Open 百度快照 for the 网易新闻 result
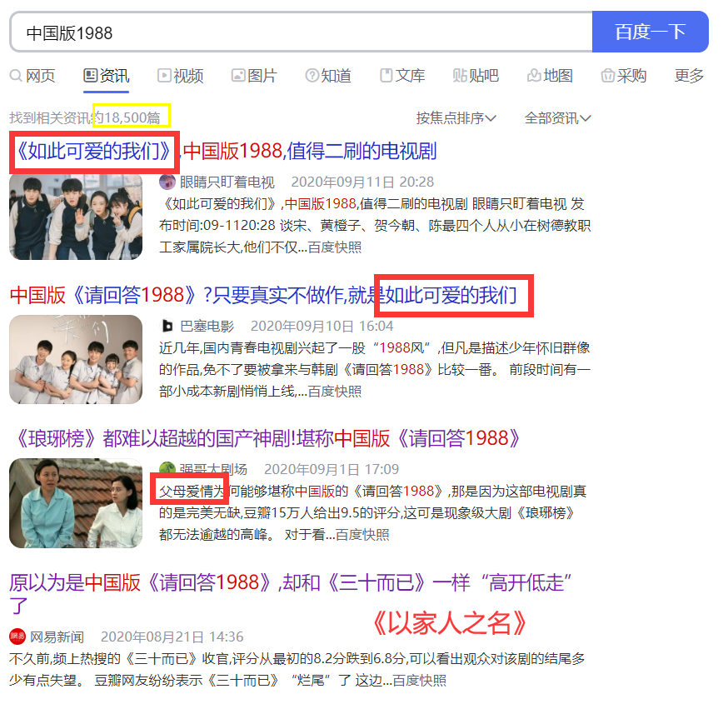The height and width of the screenshot is (704, 728). [419, 681]
